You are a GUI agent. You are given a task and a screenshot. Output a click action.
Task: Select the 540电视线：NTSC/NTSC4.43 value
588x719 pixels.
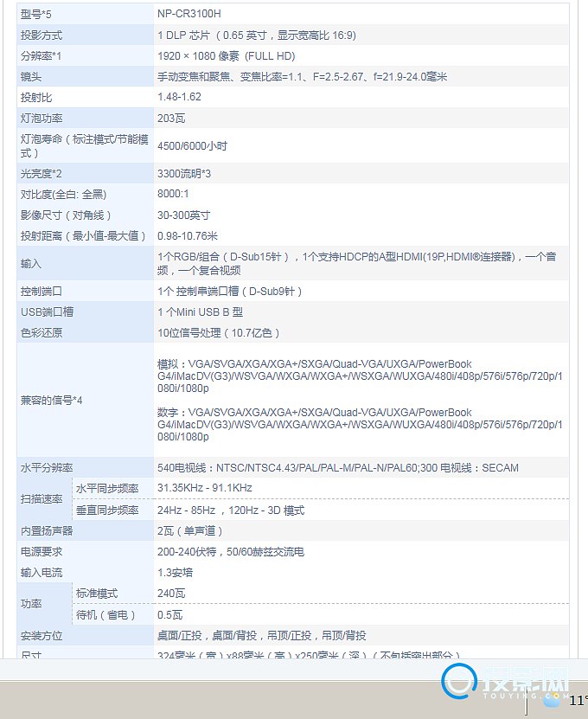pyautogui.click(x=338, y=468)
